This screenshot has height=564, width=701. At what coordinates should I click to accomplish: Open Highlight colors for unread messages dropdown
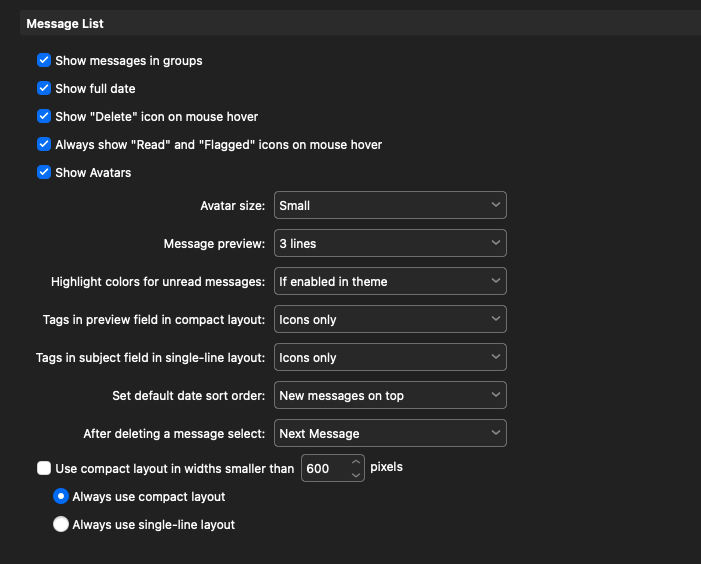390,281
